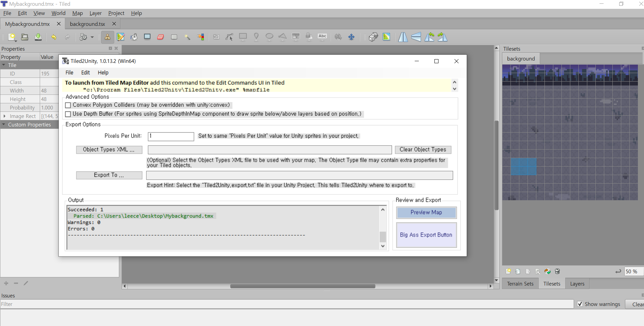Collapse the Custom Properties group
Screen dimensions: 644x326
coord(4,124)
